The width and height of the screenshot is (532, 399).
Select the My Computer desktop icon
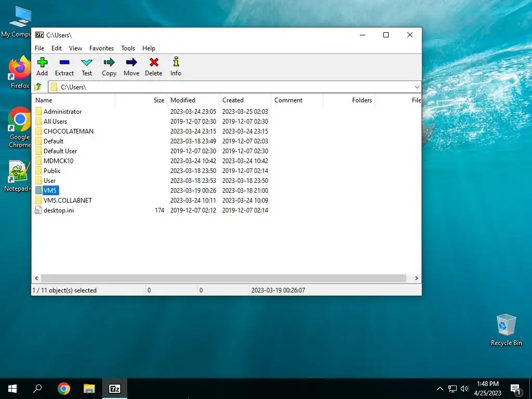pyautogui.click(x=18, y=22)
